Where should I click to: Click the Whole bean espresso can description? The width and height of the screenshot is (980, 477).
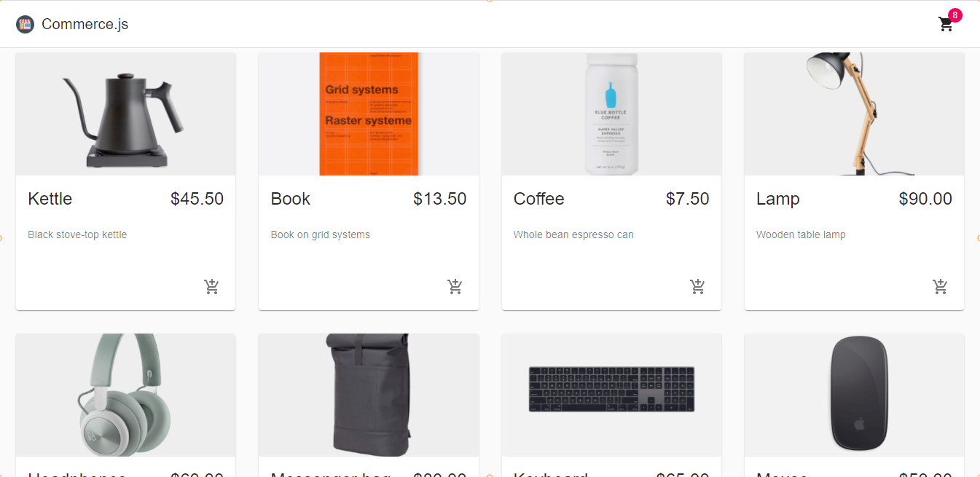(x=573, y=234)
